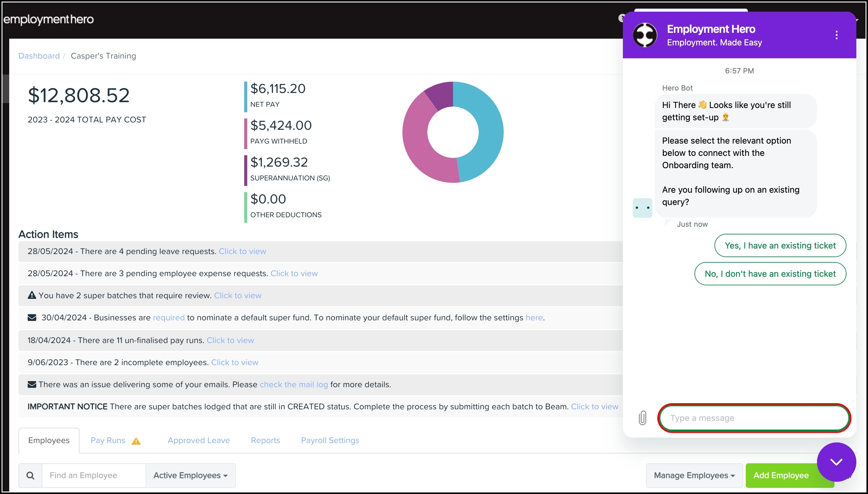Viewport: 868px width, 494px height.
Task: Open the Active Employees dropdown
Action: pos(190,475)
